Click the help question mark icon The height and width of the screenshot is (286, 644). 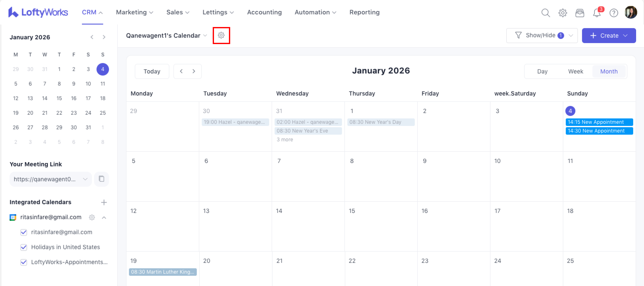(613, 12)
